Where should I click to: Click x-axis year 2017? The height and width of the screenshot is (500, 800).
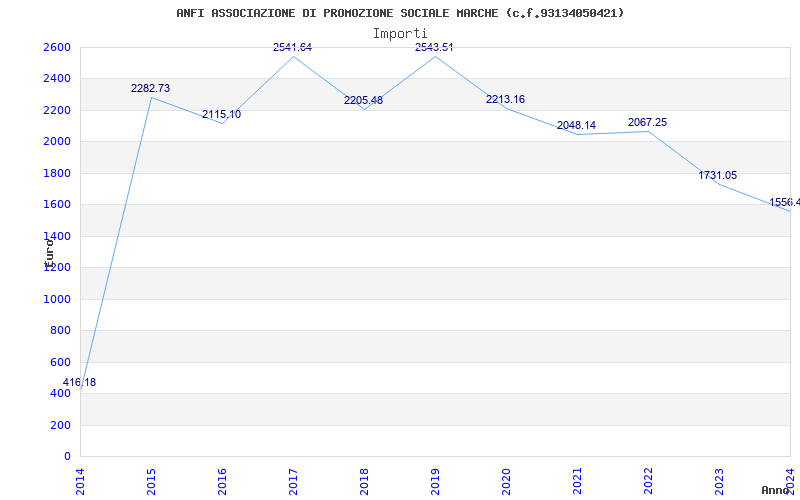293,482
